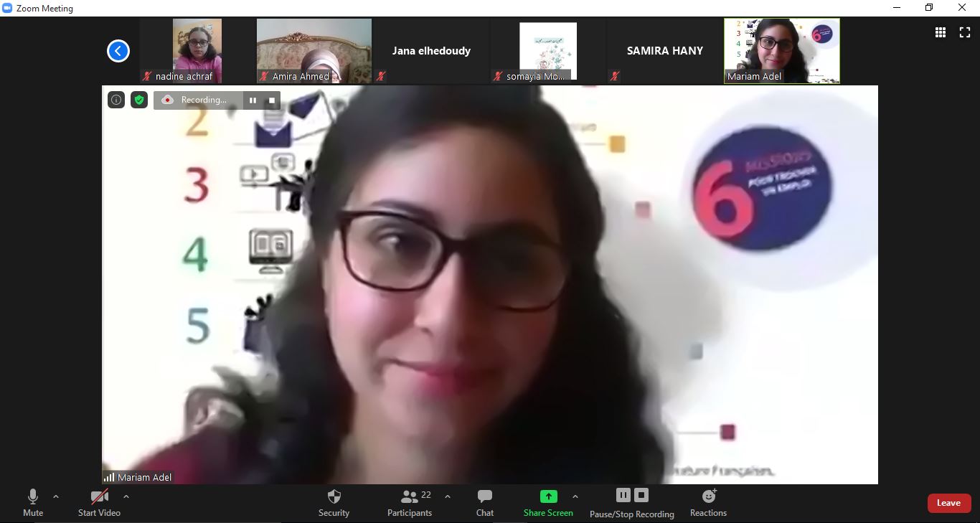Viewport: 980px width, 523px height.
Task: Select Amira Ahmed's video thumbnail
Action: pyautogui.click(x=314, y=50)
